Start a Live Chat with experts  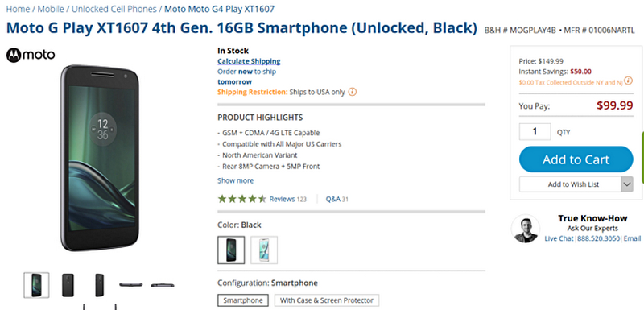559,238
